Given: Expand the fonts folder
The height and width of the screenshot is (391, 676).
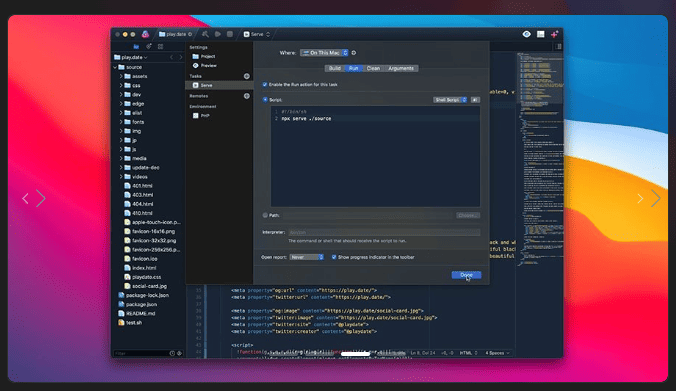Looking at the screenshot, I should coord(121,122).
